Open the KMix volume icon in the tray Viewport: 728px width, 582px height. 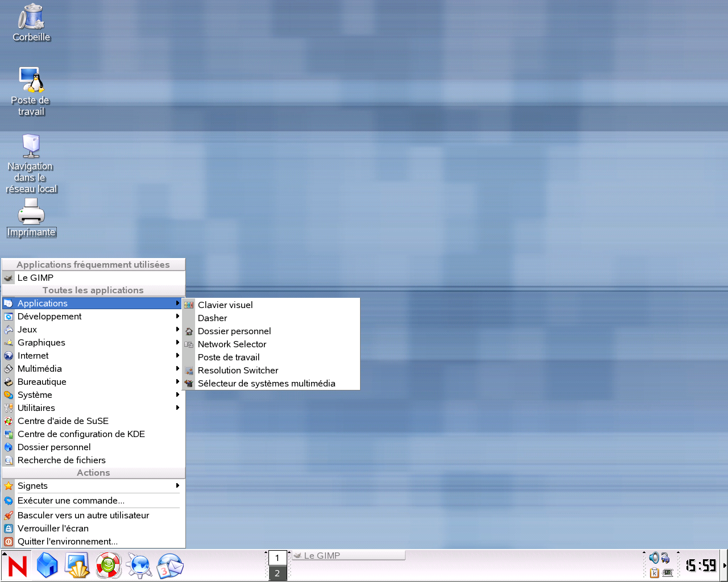tap(654, 558)
